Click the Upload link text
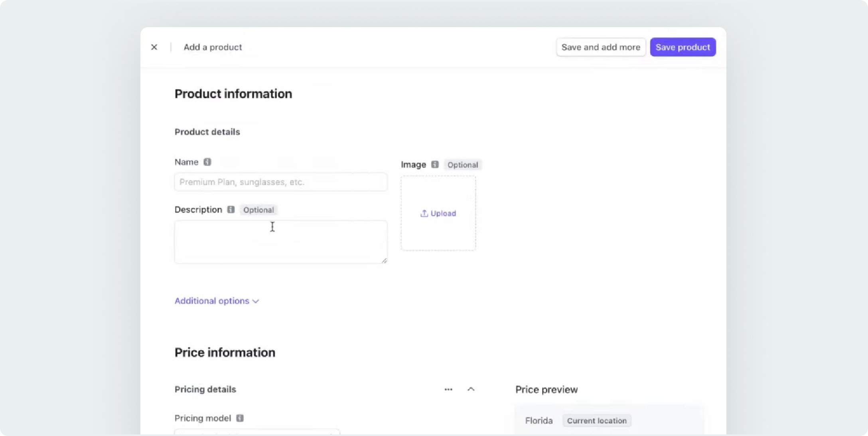868x436 pixels. pyautogui.click(x=443, y=214)
